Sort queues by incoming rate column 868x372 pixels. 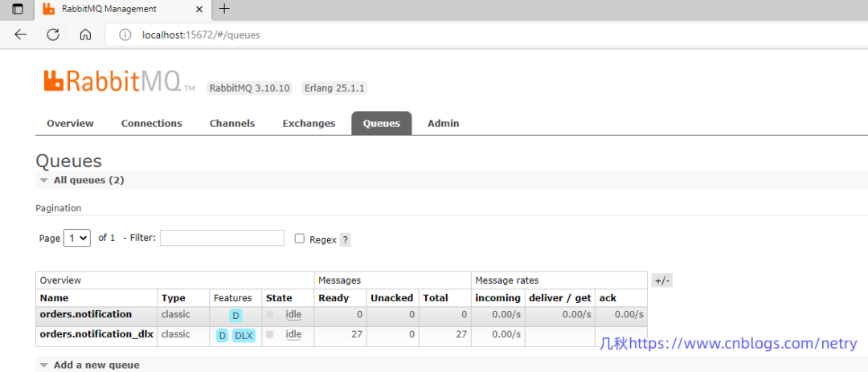[498, 298]
